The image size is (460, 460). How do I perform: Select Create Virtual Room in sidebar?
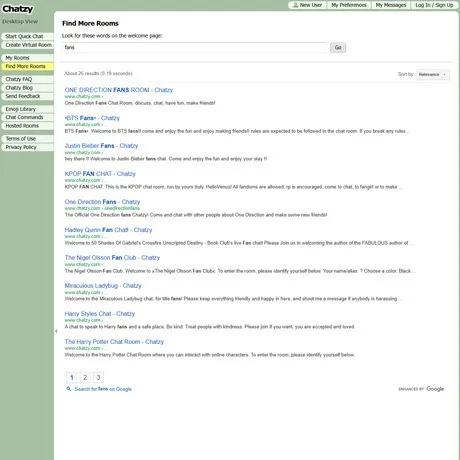pyautogui.click(x=27, y=45)
